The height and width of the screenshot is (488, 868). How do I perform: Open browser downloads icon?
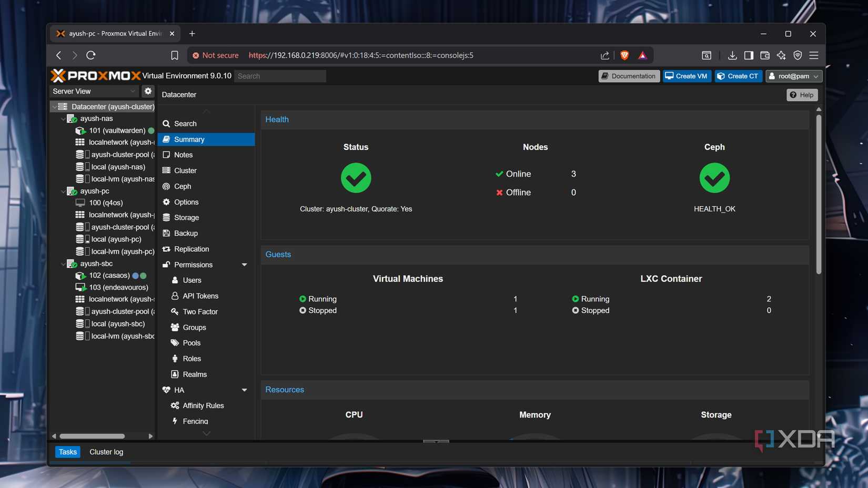coord(732,55)
